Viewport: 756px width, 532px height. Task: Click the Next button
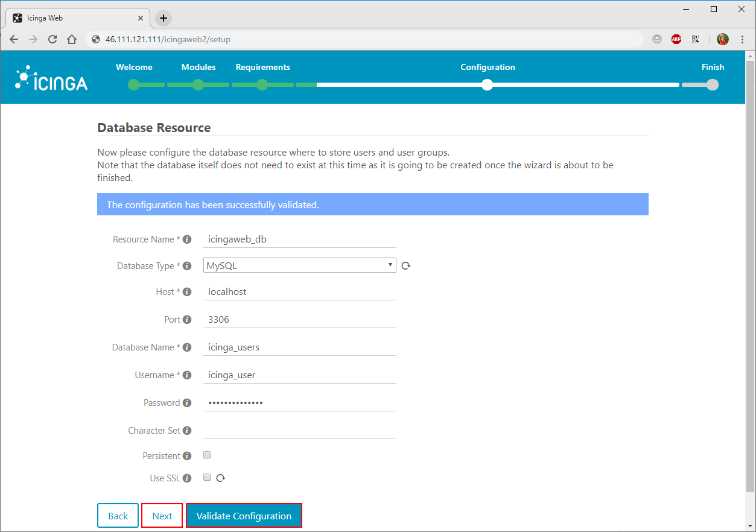coord(162,516)
